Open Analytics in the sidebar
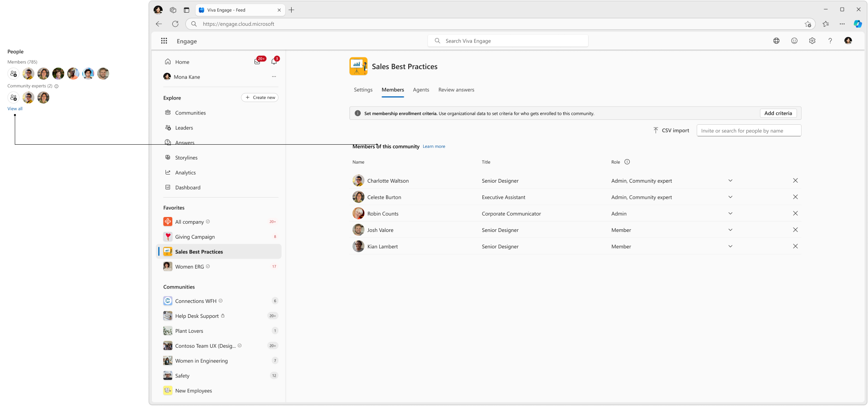Screen dimensions: 868x406 [185, 172]
